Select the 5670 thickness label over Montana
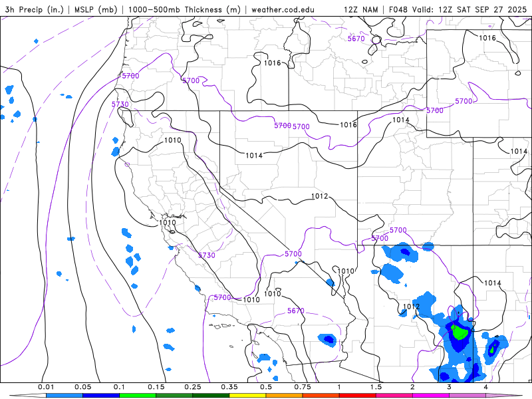The image size is (532, 399). click(x=356, y=39)
